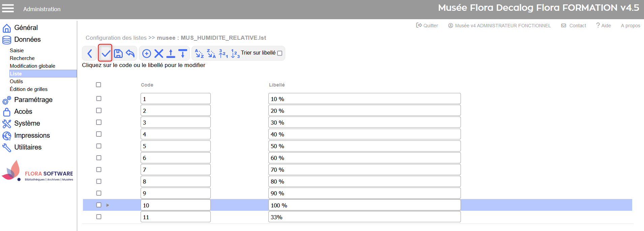Check the select-all checkbox in the header row

pos(98,85)
